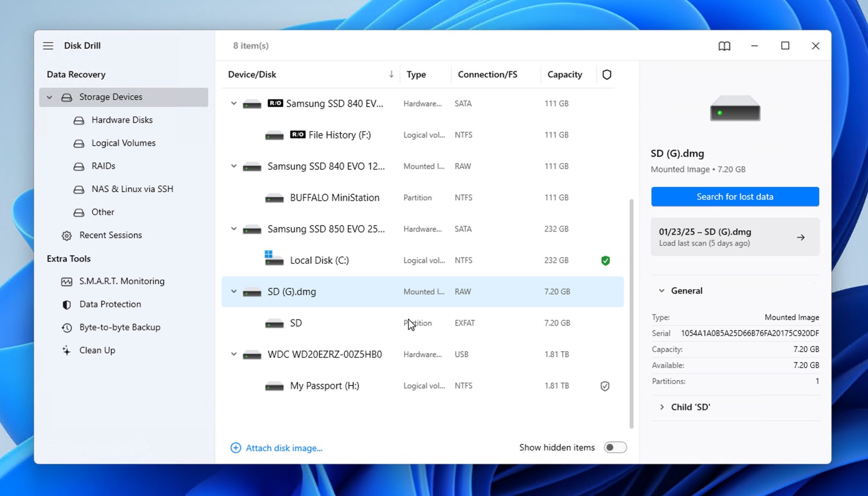The width and height of the screenshot is (868, 496).
Task: Open Recent Sessions
Action: click(111, 235)
